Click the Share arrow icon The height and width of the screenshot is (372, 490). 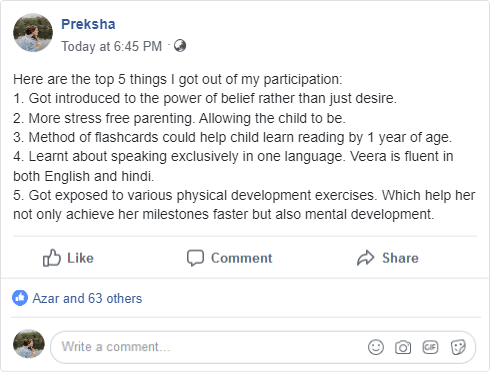[x=366, y=258]
